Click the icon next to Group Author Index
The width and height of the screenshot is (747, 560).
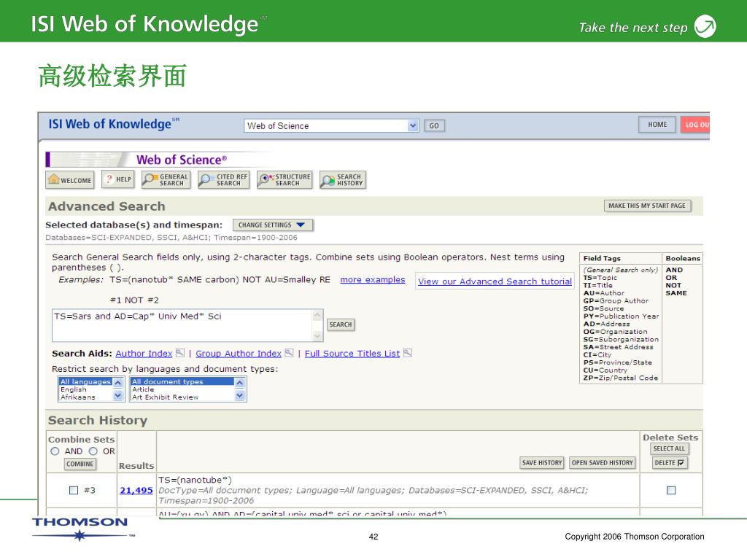(x=289, y=353)
